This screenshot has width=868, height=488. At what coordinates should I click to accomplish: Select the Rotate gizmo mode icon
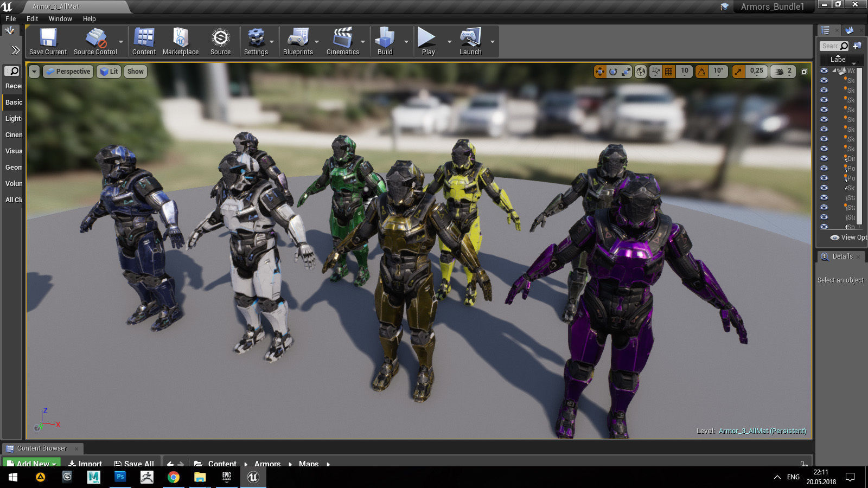pyautogui.click(x=613, y=72)
